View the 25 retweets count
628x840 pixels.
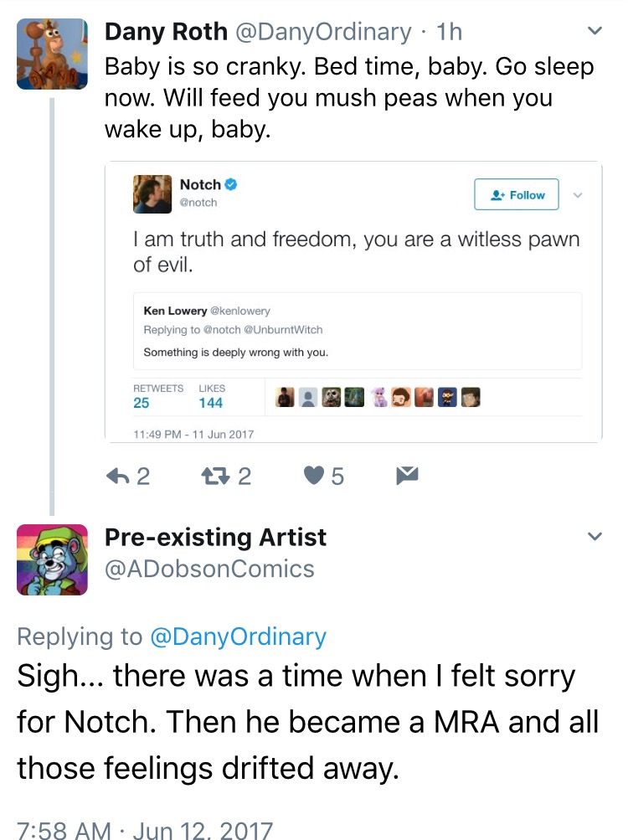tap(142, 403)
